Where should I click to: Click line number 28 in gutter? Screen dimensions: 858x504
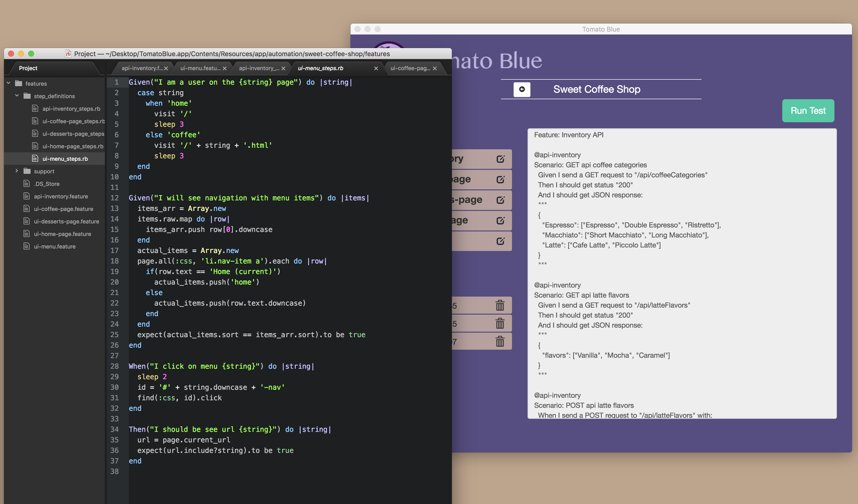114,366
